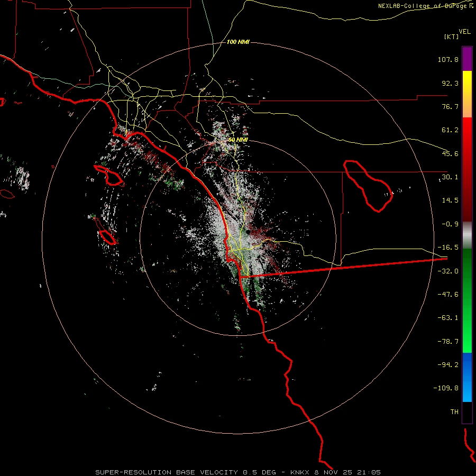Click the purple segment of velocity color bar
The height and width of the screenshot is (476, 476).
click(467, 59)
